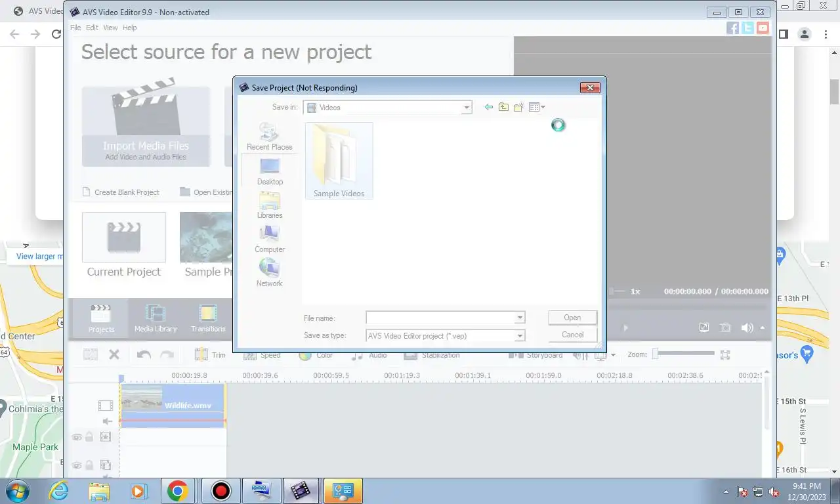Open the Help menu
The height and width of the screenshot is (504, 840).
tap(130, 28)
